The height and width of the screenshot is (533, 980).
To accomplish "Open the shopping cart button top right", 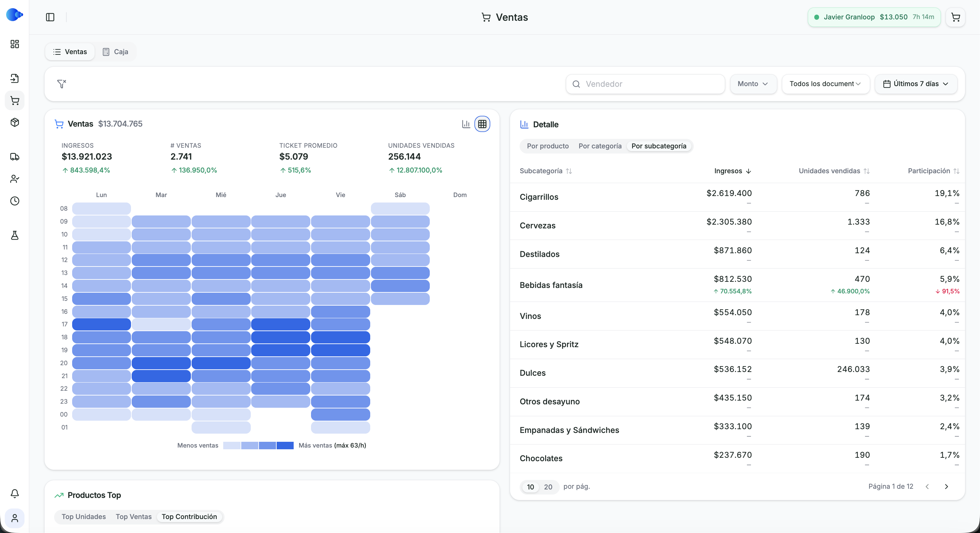I will pyautogui.click(x=955, y=17).
